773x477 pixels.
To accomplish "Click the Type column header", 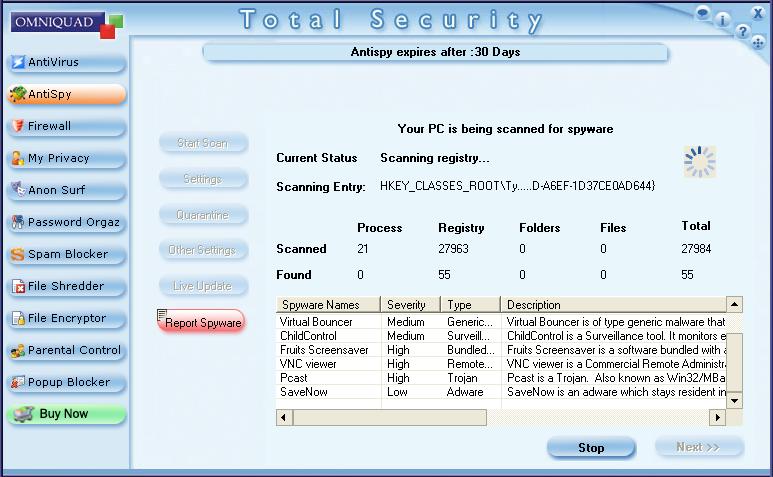I will [471, 305].
